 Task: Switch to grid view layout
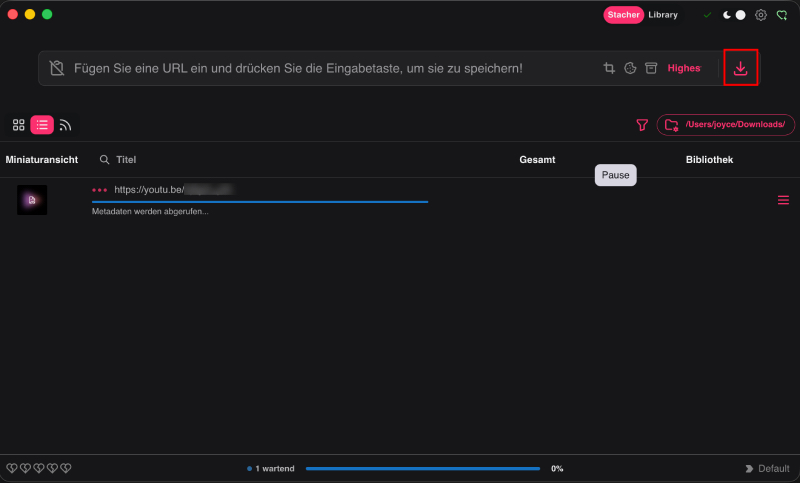[18, 125]
